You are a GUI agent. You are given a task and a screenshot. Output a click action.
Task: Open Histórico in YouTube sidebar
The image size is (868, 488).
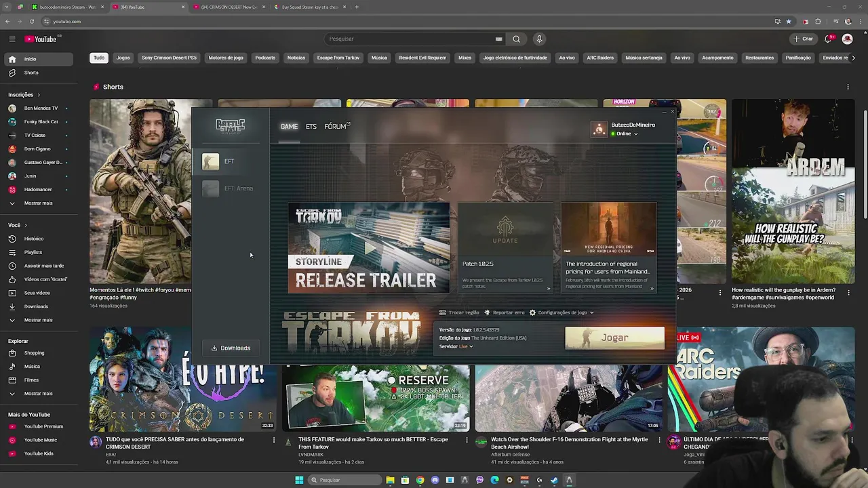coord(38,239)
